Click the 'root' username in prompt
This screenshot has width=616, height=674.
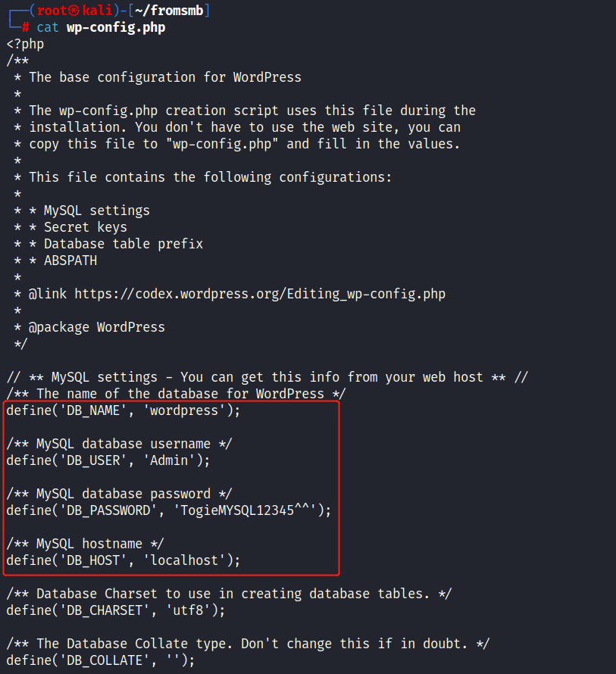pyautogui.click(x=52, y=11)
